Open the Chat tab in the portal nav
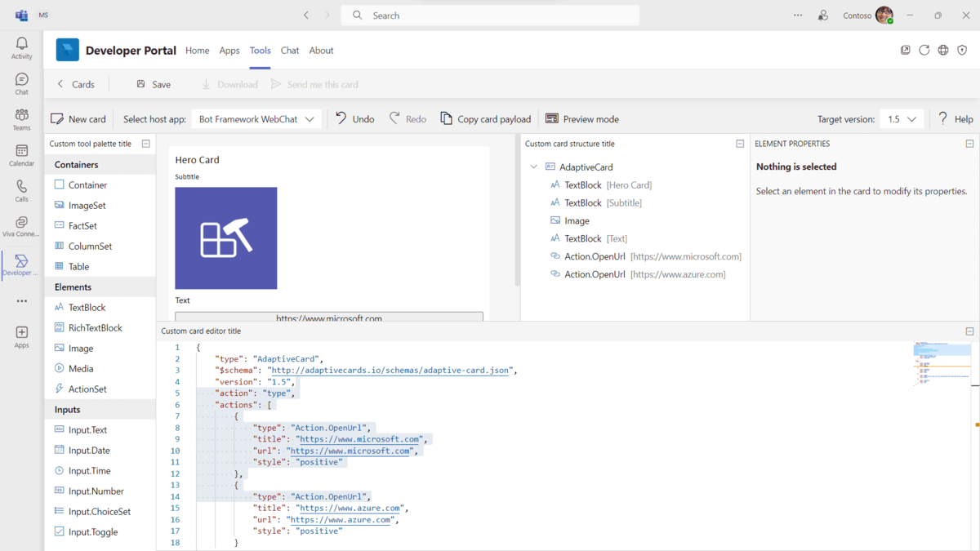 (x=289, y=50)
